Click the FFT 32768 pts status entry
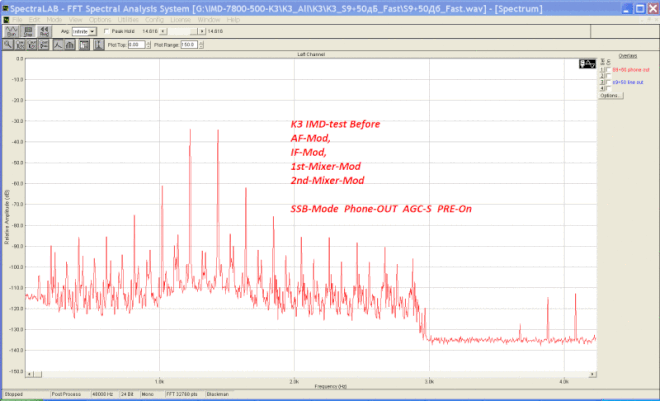This screenshot has width=660, height=401. [184, 394]
